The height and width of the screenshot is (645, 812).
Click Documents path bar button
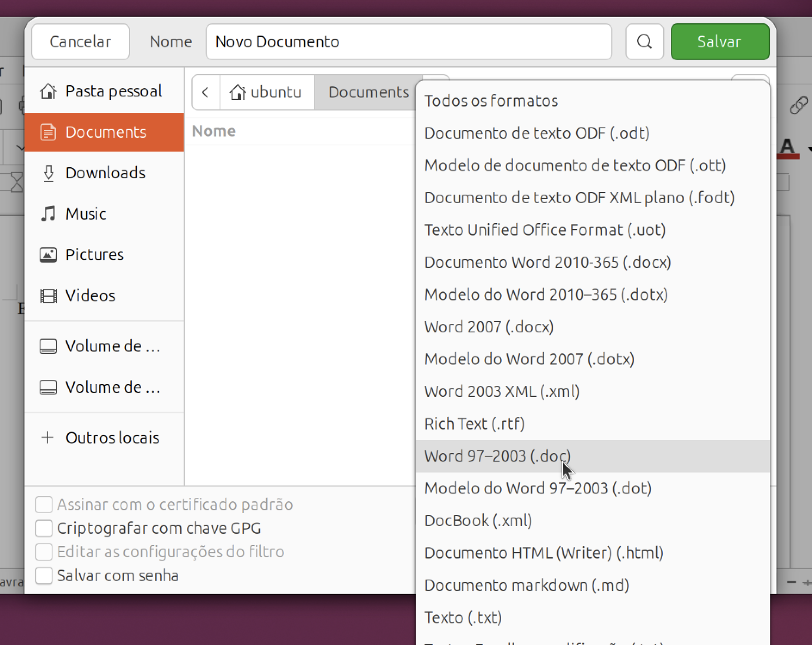[x=369, y=92]
